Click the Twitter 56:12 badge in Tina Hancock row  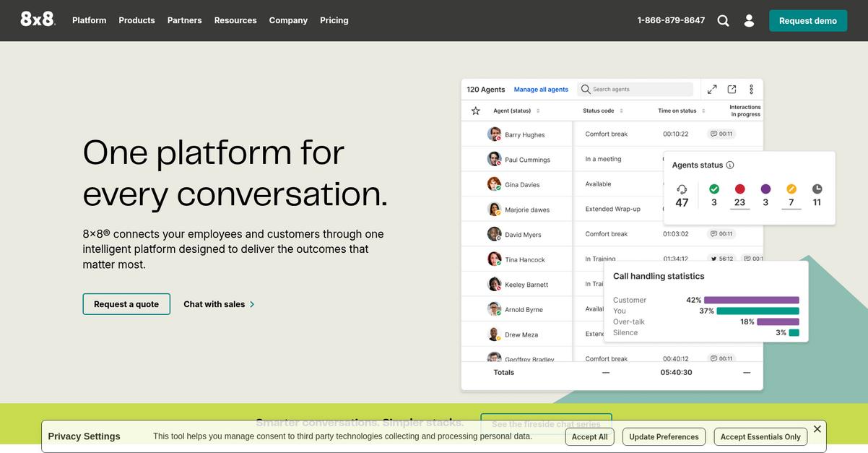(x=721, y=259)
